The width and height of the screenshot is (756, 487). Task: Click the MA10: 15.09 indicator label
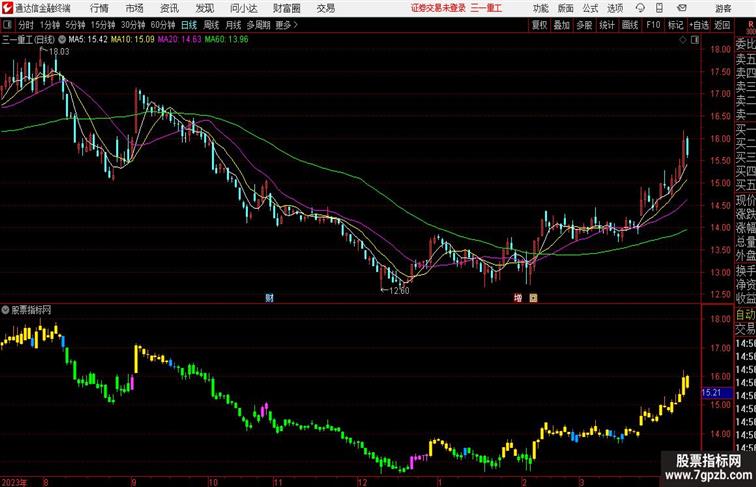(x=133, y=40)
